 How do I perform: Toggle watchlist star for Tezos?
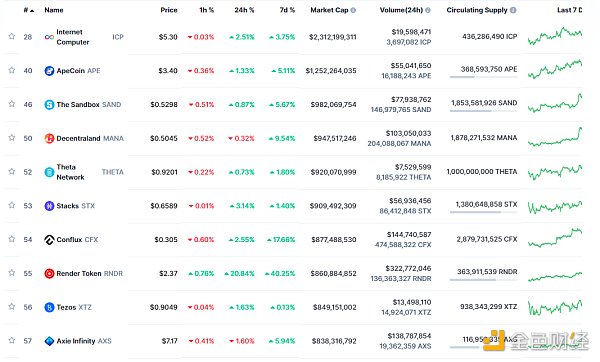pyautogui.click(x=12, y=307)
